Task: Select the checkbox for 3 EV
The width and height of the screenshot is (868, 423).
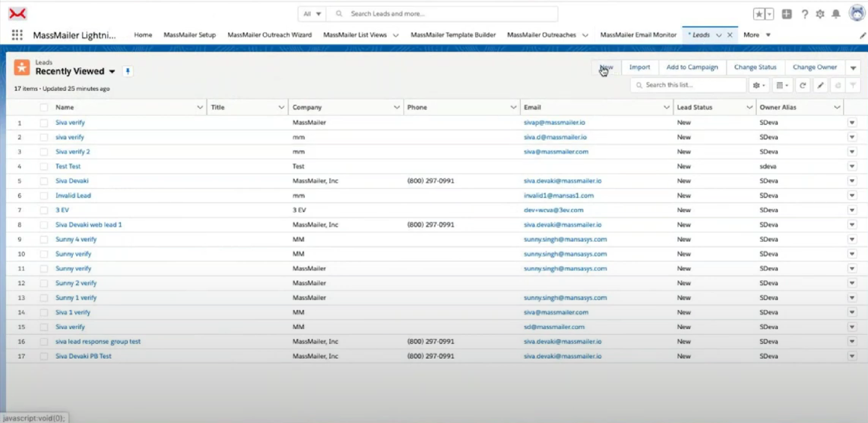Action: click(x=43, y=210)
